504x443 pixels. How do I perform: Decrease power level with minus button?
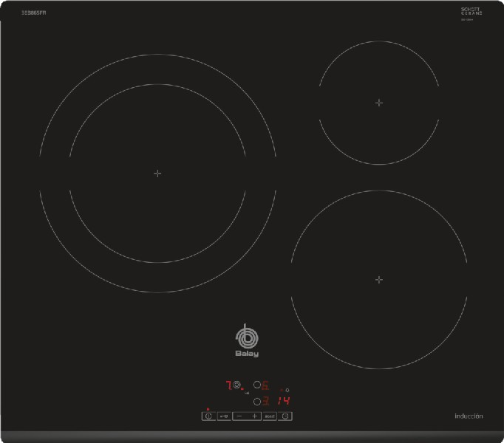pos(239,416)
